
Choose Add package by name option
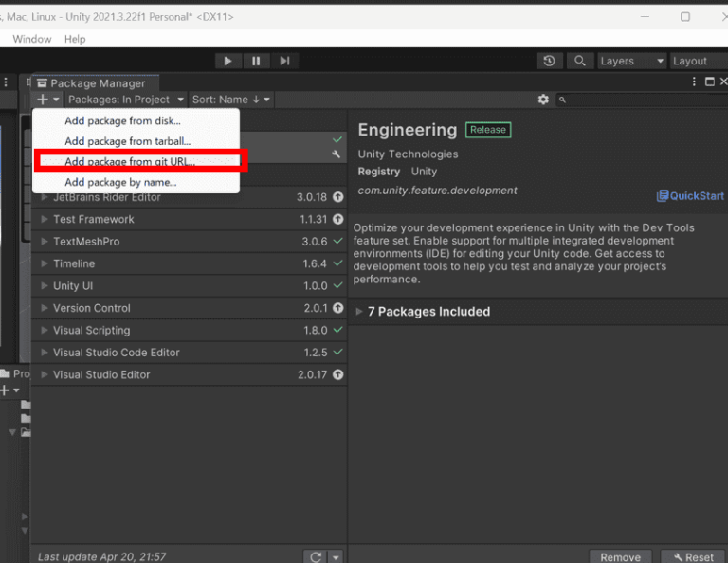[x=120, y=182]
